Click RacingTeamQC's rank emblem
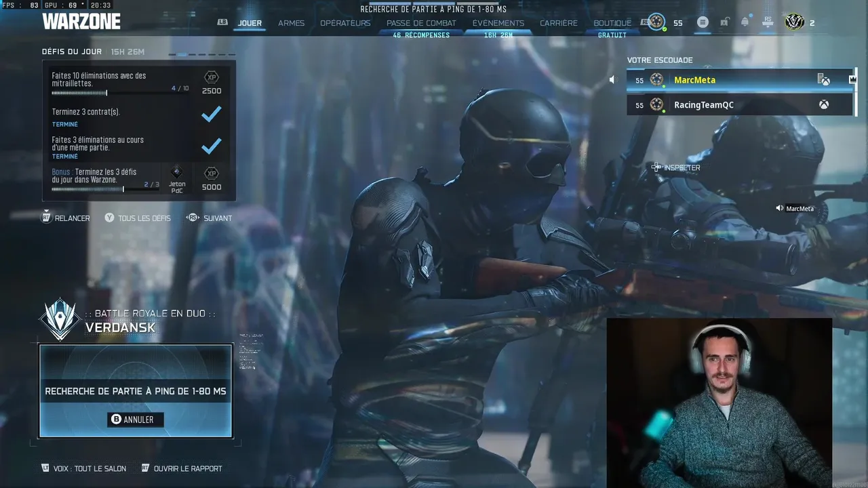Viewport: 868px width, 488px height. pyautogui.click(x=656, y=104)
